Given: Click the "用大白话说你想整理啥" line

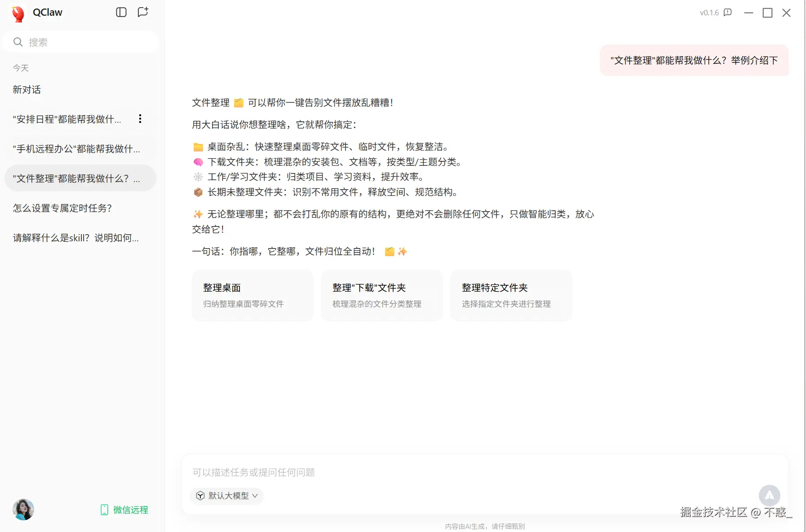Looking at the screenshot, I should 274,124.
